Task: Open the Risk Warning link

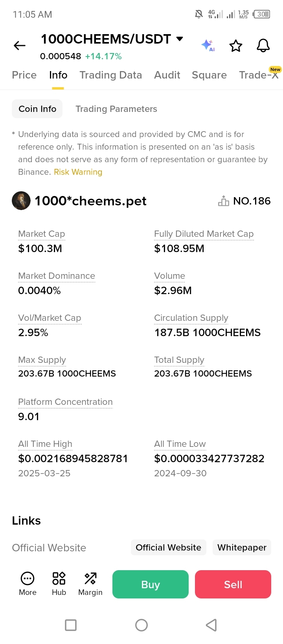Action: (78, 172)
